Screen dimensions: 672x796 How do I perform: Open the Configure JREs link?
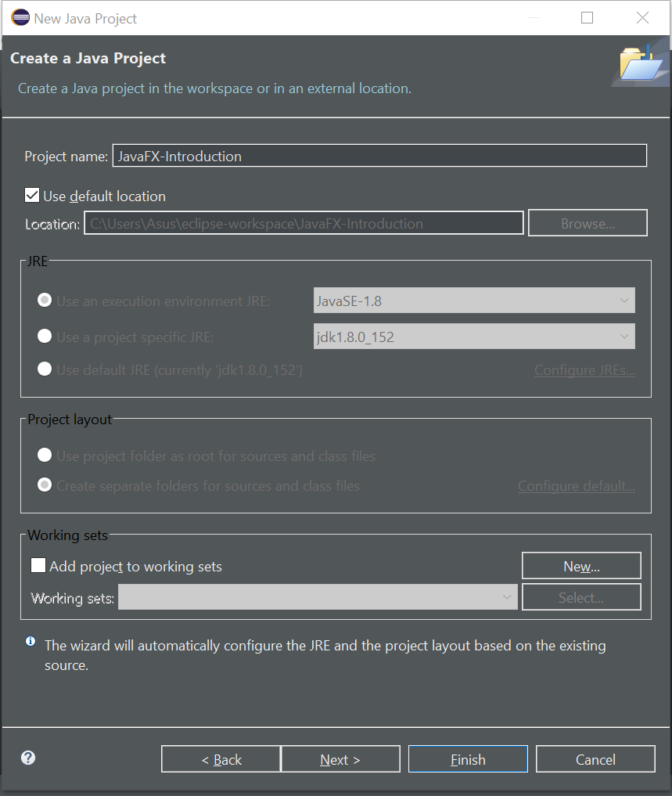584,370
